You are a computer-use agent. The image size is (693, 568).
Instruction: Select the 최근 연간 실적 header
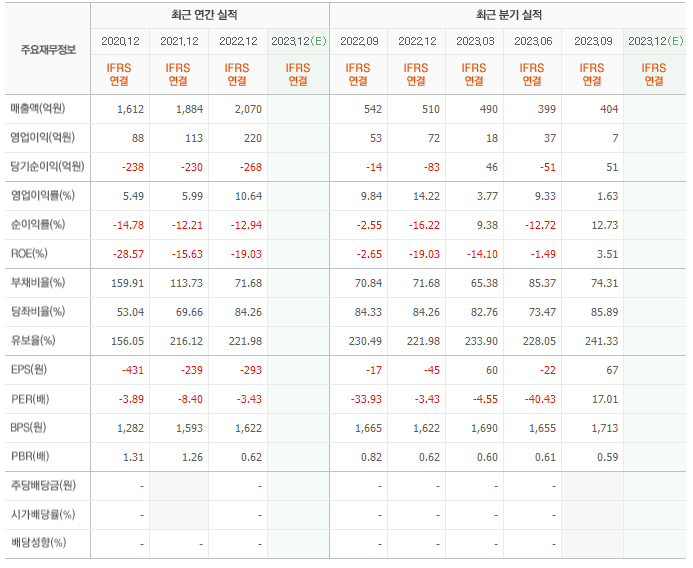[204, 15]
